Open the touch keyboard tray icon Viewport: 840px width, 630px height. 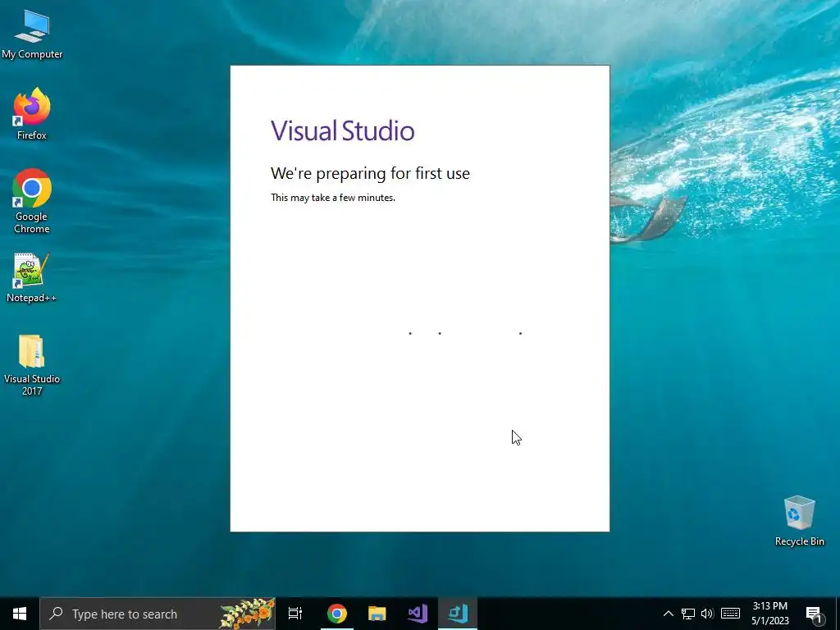click(730, 614)
